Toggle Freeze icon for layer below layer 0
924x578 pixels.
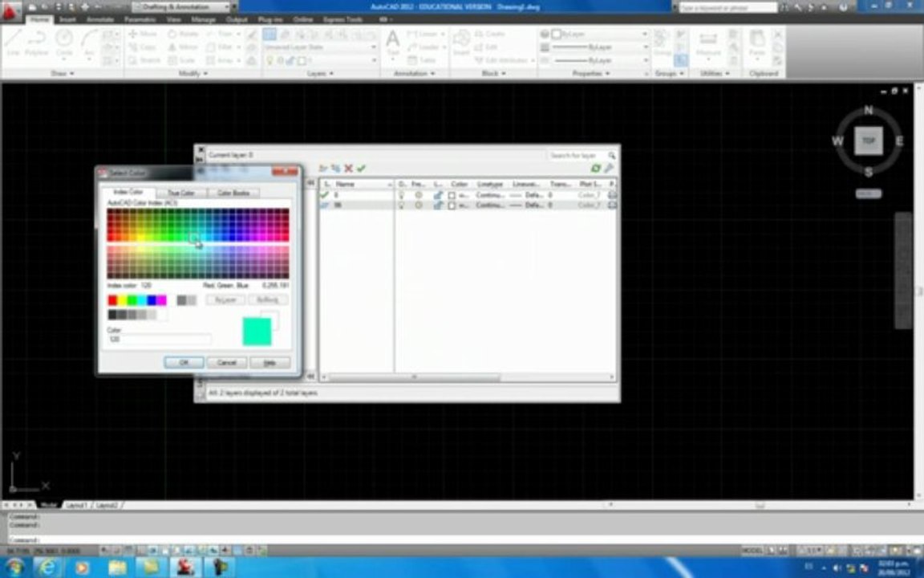[419, 206]
